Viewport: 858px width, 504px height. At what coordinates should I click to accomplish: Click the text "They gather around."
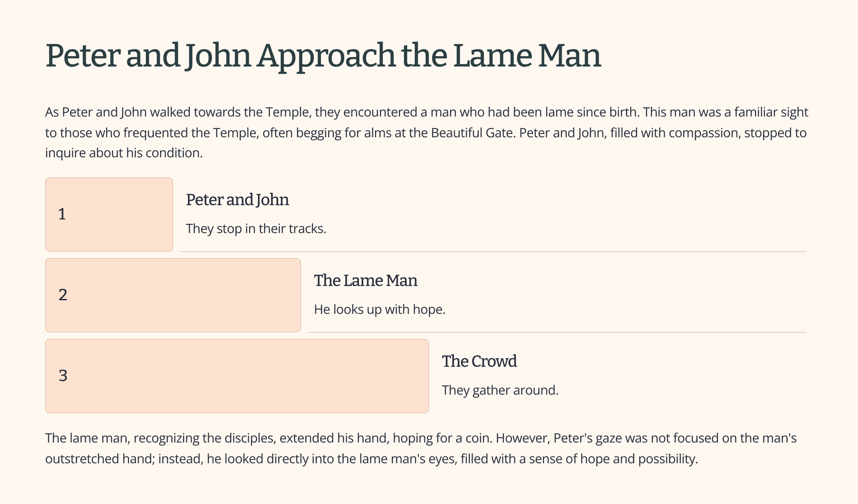tap(500, 390)
